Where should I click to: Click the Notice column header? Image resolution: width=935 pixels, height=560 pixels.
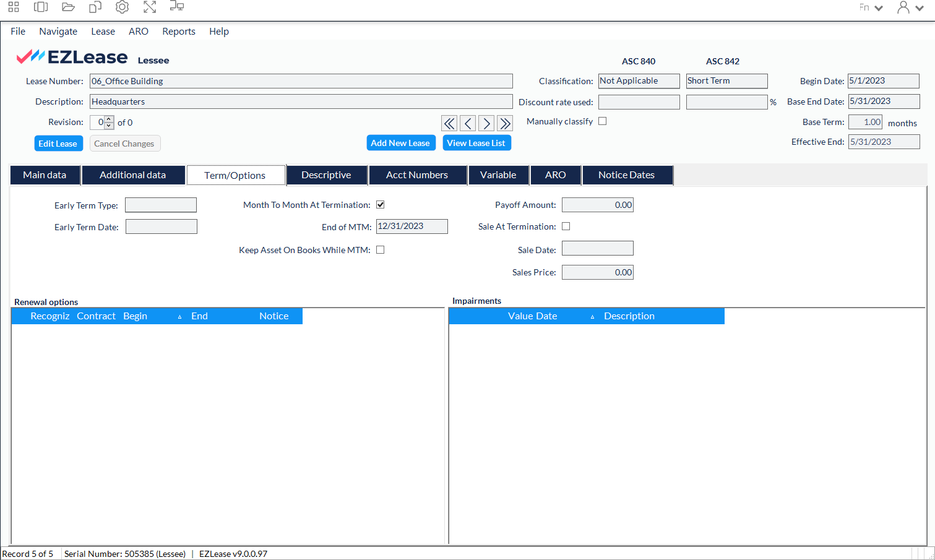coord(274,316)
